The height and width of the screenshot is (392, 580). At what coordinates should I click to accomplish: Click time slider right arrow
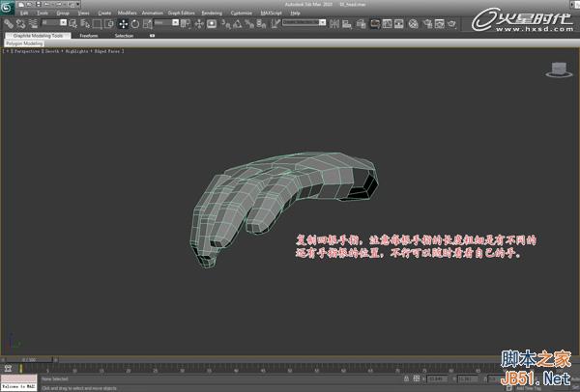(55, 359)
